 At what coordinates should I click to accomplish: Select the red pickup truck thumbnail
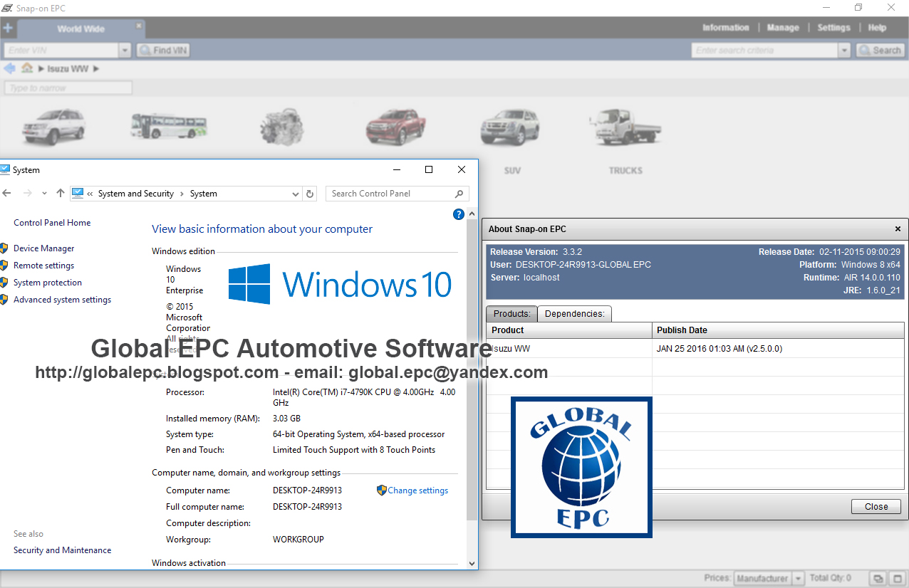click(x=396, y=127)
